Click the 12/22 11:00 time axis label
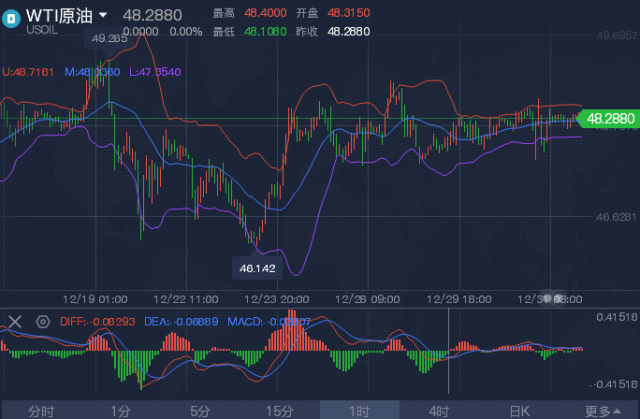This screenshot has width=640, height=419. 186,299
